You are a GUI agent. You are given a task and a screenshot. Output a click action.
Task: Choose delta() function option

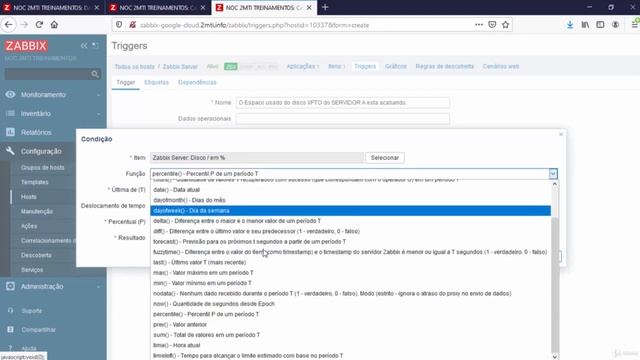(351, 221)
